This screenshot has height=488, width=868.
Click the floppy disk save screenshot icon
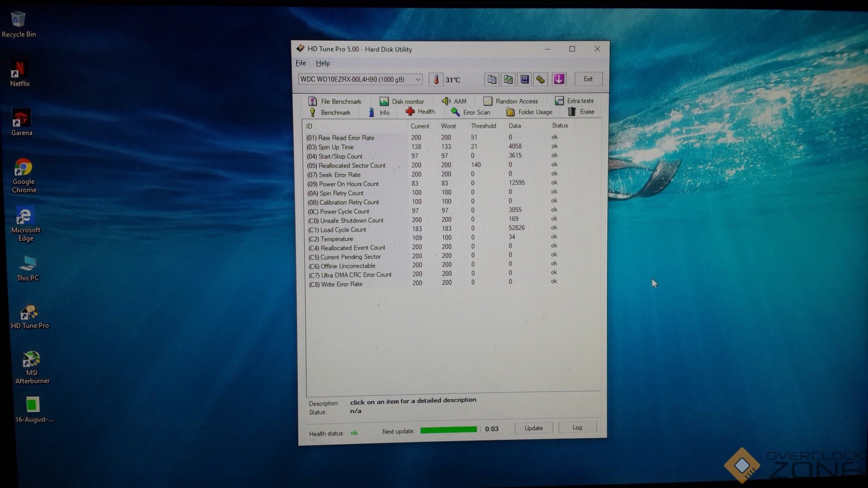click(524, 79)
